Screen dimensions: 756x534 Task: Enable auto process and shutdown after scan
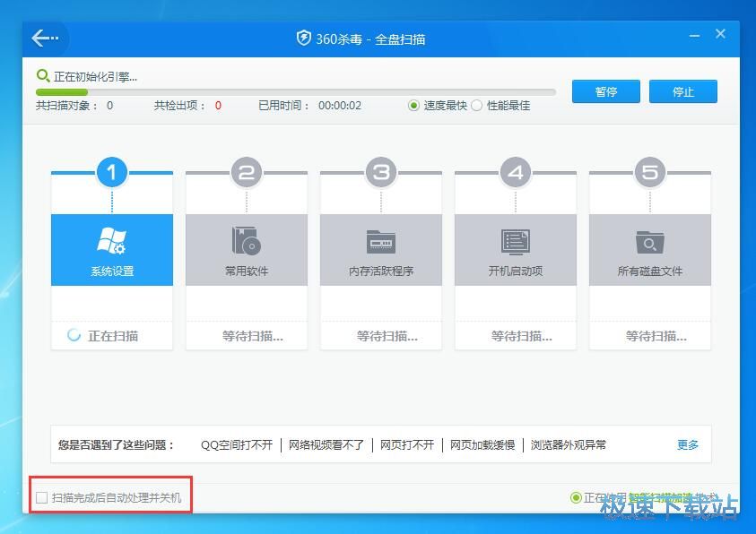(x=42, y=497)
